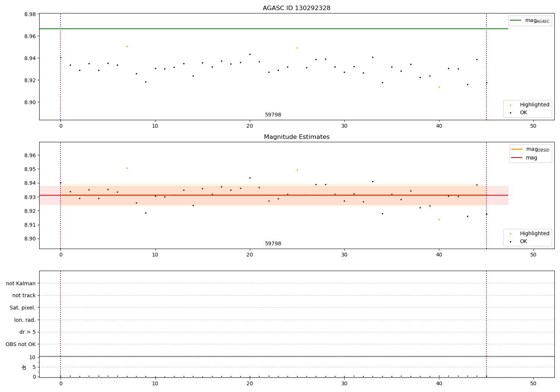Click the orange highlighted point at x=7 in top plot
This screenshot has width=560, height=392.
pos(127,46)
